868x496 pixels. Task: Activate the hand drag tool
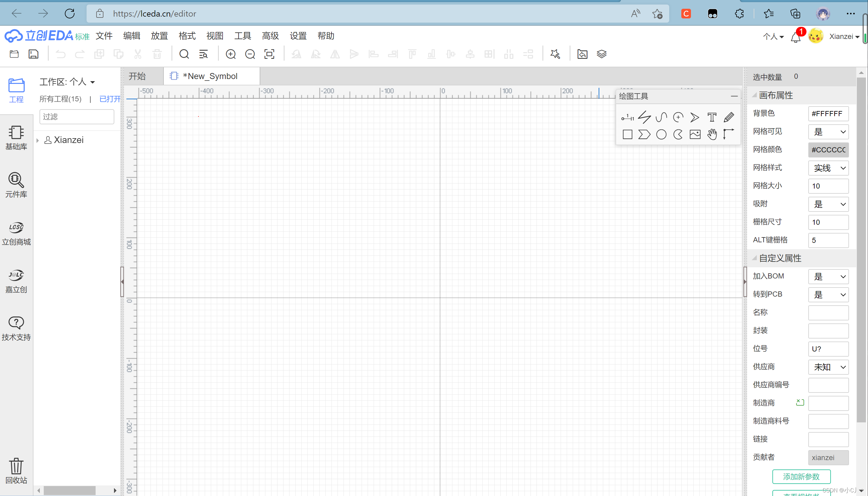712,135
